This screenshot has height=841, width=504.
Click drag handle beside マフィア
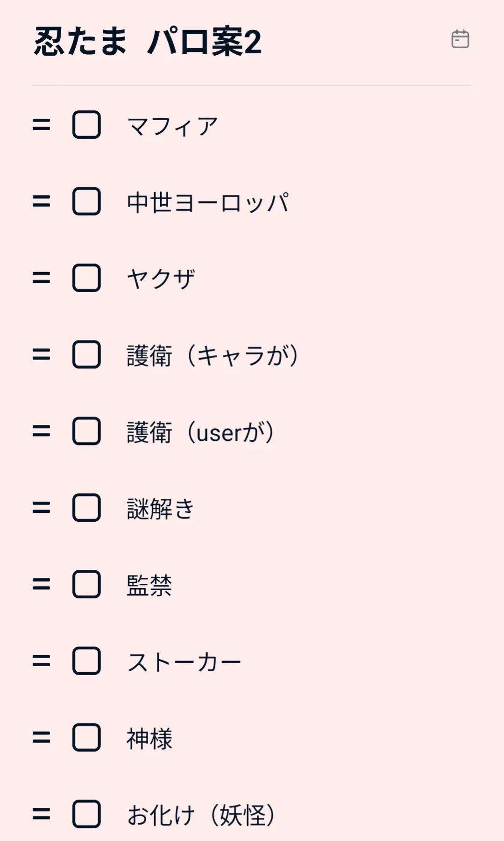coord(41,125)
